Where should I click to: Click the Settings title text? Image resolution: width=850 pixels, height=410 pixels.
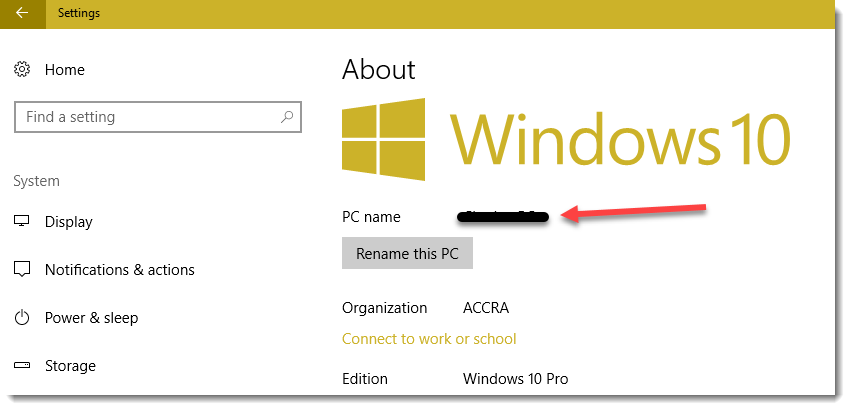click(79, 13)
